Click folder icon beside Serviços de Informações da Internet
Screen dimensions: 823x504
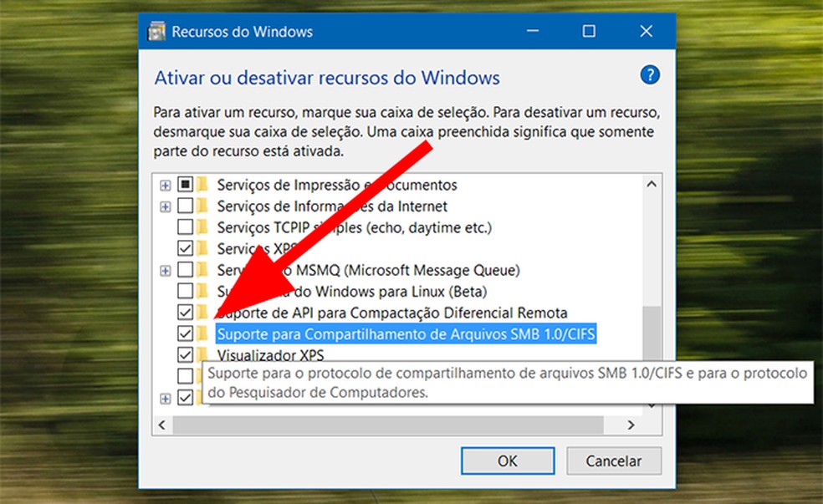coord(202,206)
